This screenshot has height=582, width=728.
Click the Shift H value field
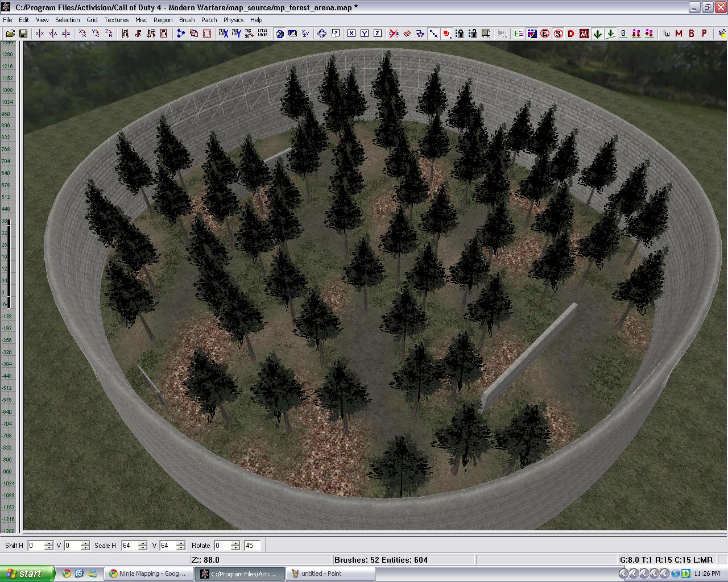[35, 546]
